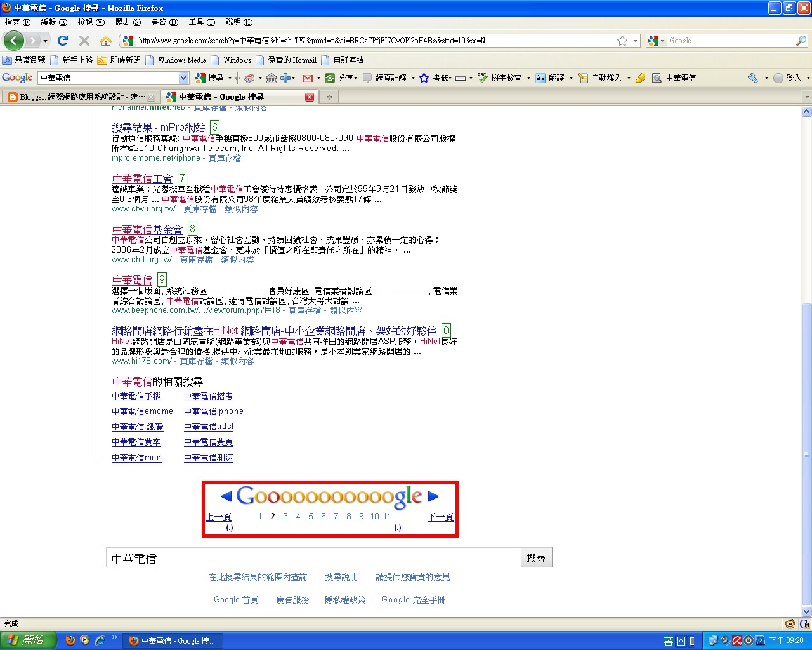Expand the 拼字檢查 dropdown arrow

pyautogui.click(x=528, y=78)
